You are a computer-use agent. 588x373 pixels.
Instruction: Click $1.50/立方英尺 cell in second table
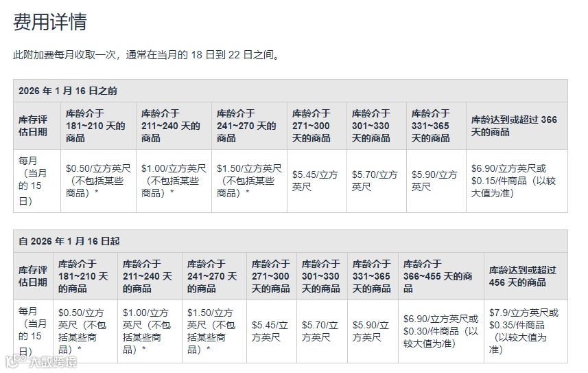[214, 331]
